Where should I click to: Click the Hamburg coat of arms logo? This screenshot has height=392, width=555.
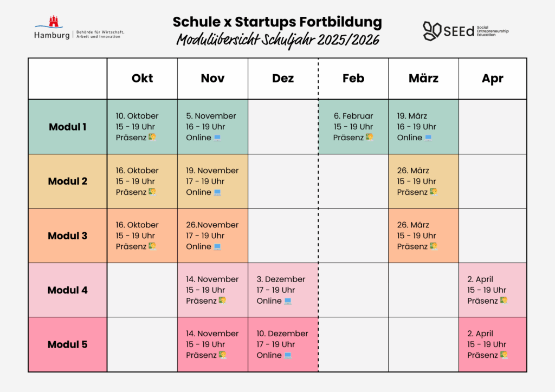pyautogui.click(x=53, y=22)
